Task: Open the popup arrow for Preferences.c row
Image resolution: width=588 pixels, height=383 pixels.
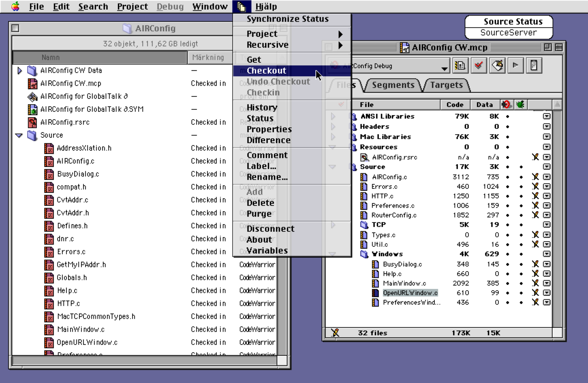Action: pos(546,206)
